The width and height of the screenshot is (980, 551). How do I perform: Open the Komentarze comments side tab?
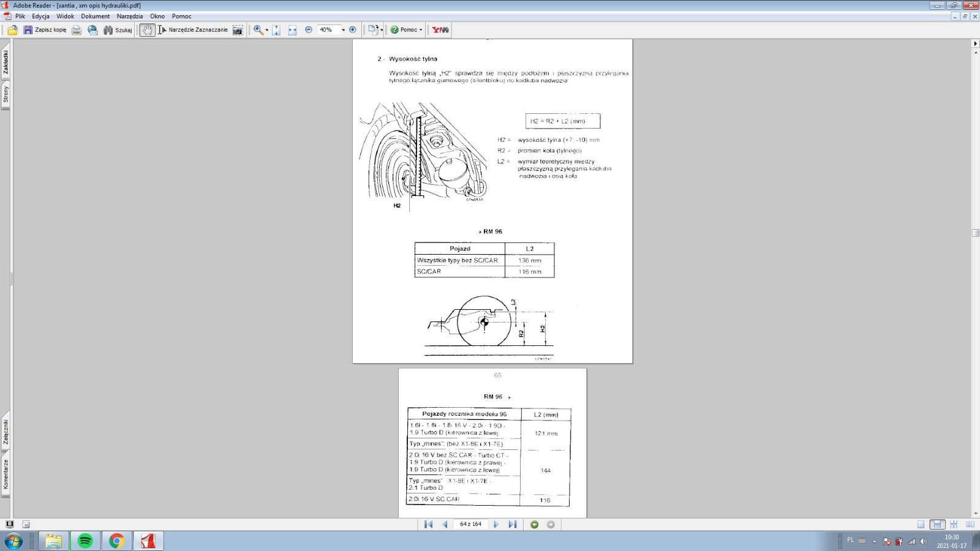[x=6, y=474]
